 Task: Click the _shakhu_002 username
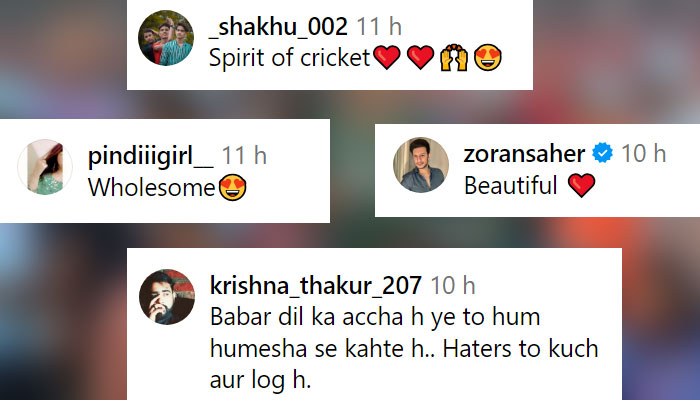pos(278,26)
